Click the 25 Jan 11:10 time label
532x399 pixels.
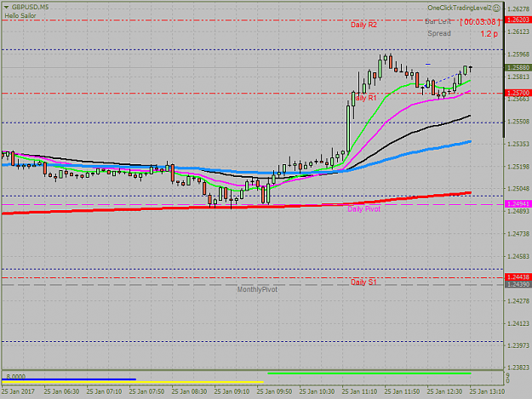(359, 391)
